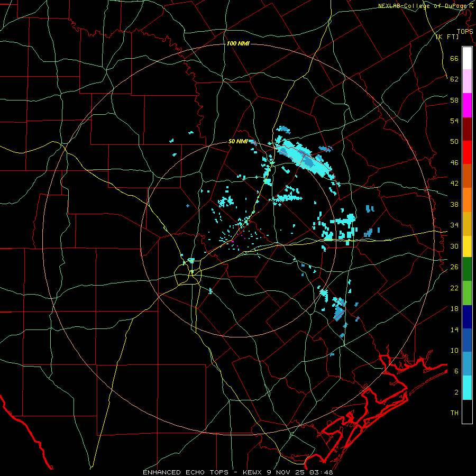Click the legend value 66
This screenshot has height=476, width=476.
pyautogui.click(x=454, y=58)
